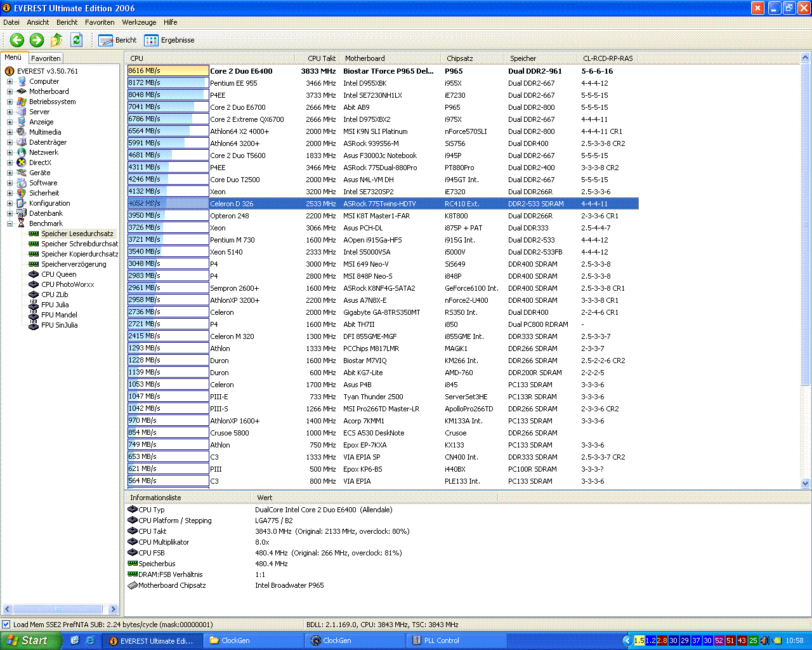Select the Crusoe 5800 row
812x650 pixels.
383,433
